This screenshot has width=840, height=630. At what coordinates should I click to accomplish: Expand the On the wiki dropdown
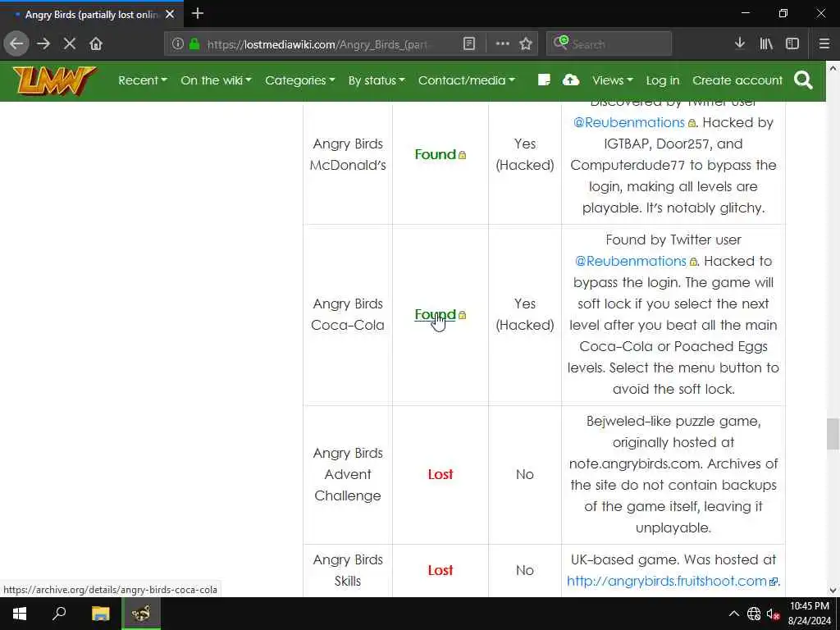click(x=216, y=80)
